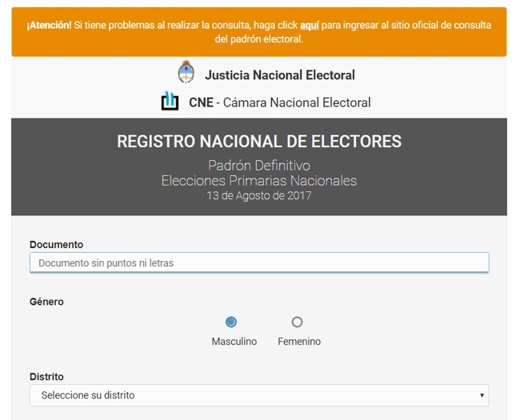
Task: Click the 'REGISTRO NACIONAL DE ELECTORES' heading
Action: (x=259, y=142)
